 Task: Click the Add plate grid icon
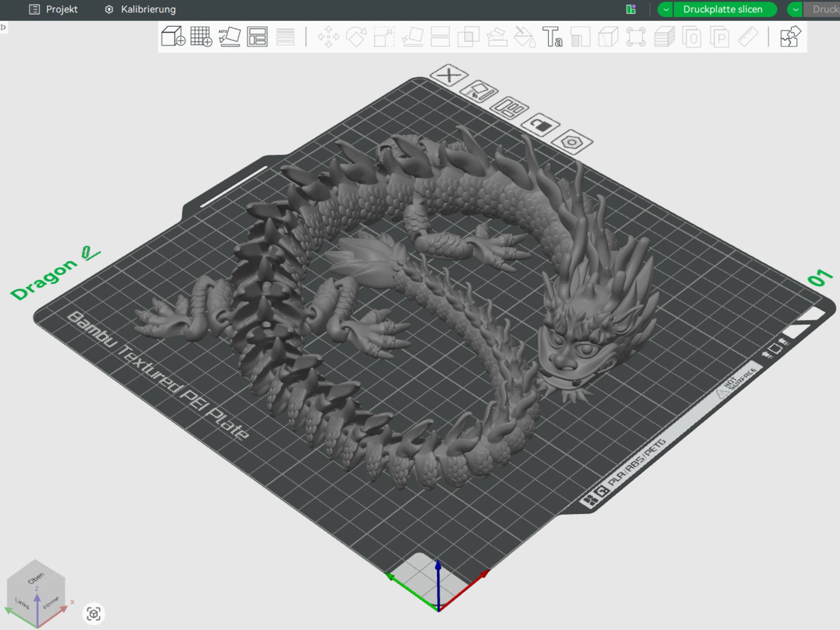coord(201,37)
